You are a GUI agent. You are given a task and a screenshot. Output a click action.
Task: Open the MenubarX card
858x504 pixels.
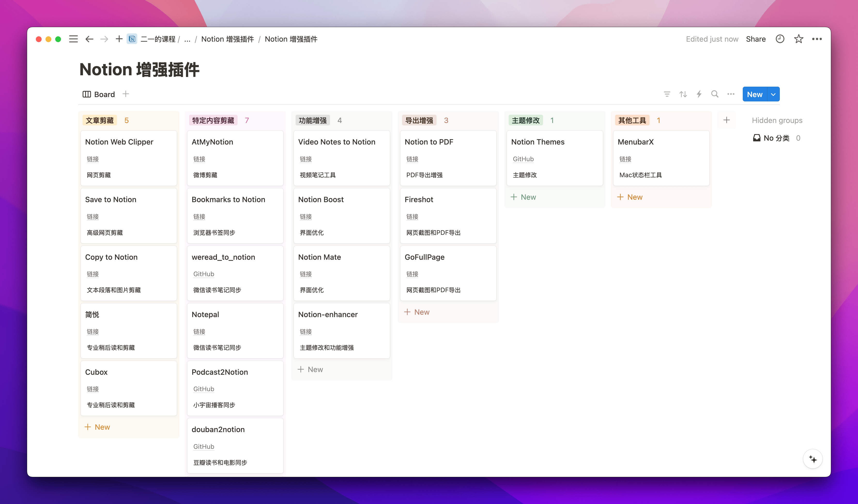pyautogui.click(x=661, y=158)
